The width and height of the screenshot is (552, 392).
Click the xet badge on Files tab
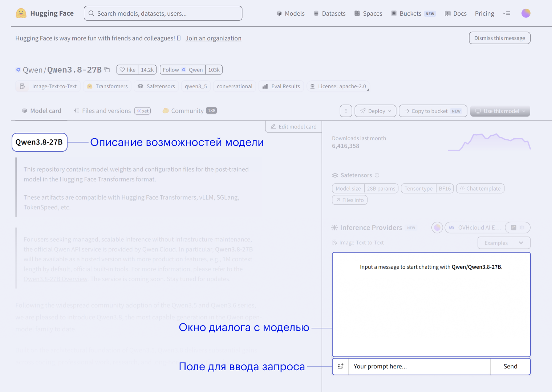pyautogui.click(x=143, y=111)
